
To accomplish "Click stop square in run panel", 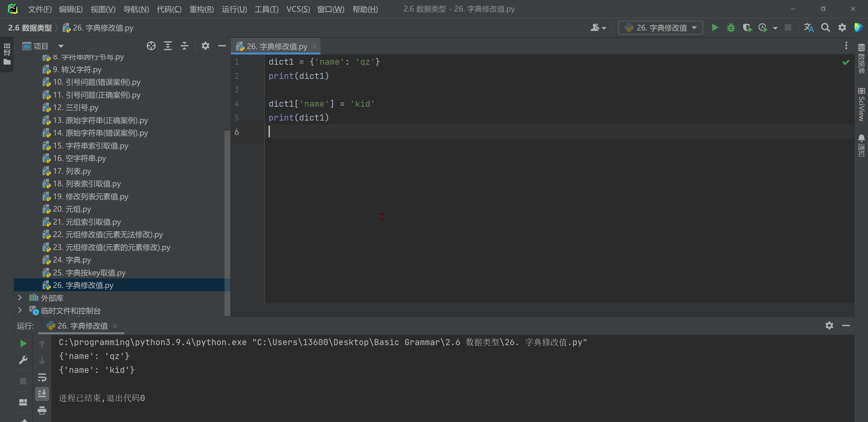I will point(23,381).
